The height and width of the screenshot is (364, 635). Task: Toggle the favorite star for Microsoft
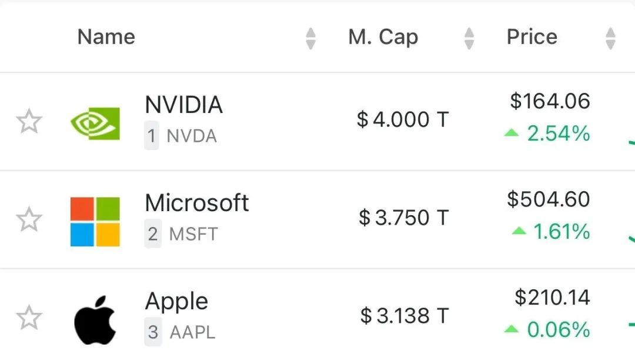pos(29,219)
